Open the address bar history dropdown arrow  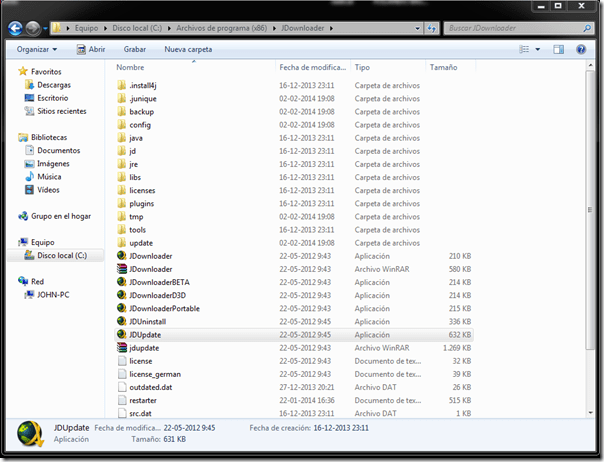[x=418, y=29]
